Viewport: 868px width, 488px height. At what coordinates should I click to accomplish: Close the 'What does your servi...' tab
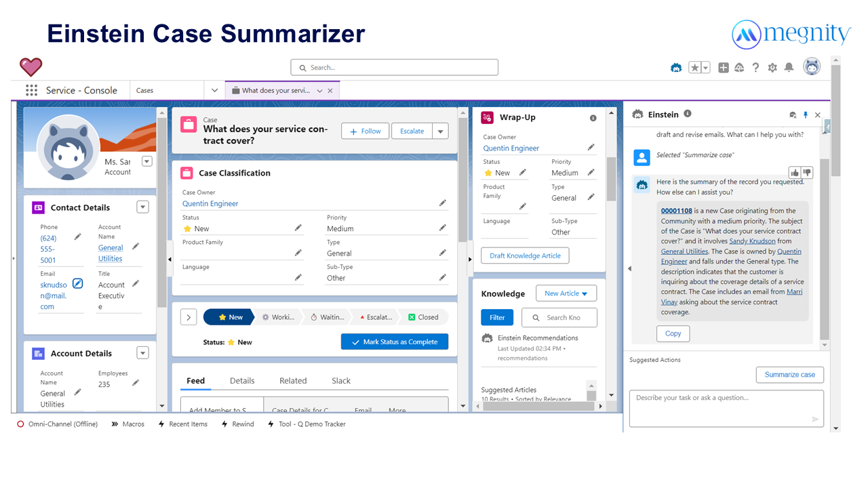[x=330, y=91]
